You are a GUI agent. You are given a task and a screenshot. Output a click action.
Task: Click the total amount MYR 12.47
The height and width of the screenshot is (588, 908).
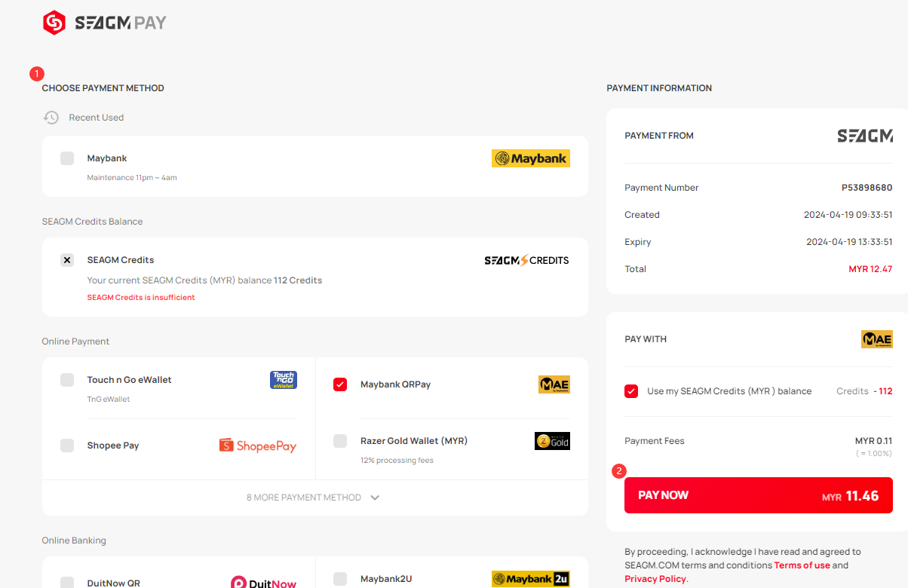[x=870, y=269]
